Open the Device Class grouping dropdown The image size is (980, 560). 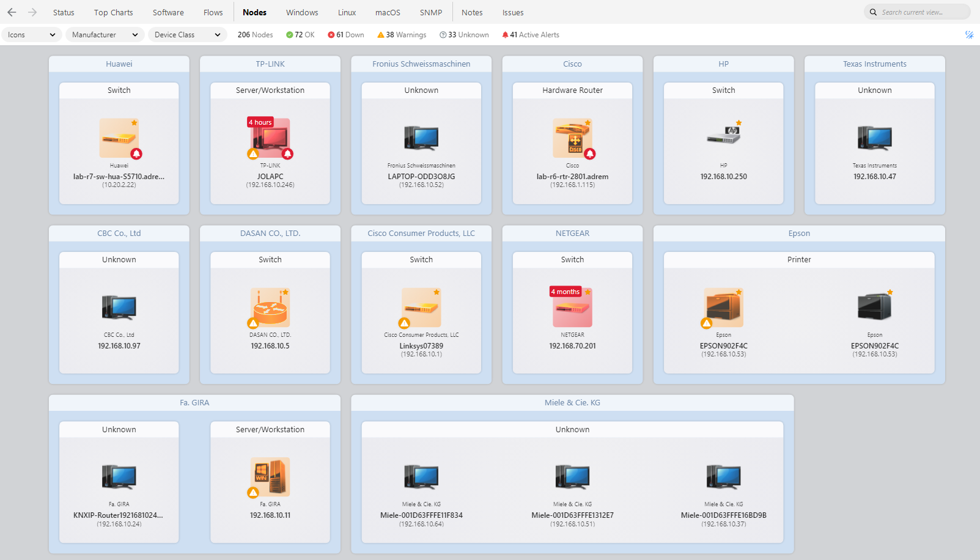(x=187, y=35)
